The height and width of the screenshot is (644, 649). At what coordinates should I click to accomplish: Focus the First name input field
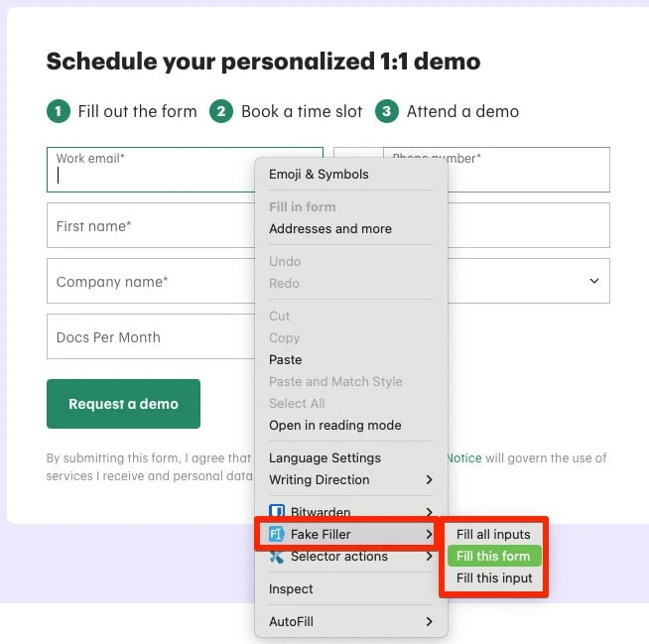click(x=149, y=226)
